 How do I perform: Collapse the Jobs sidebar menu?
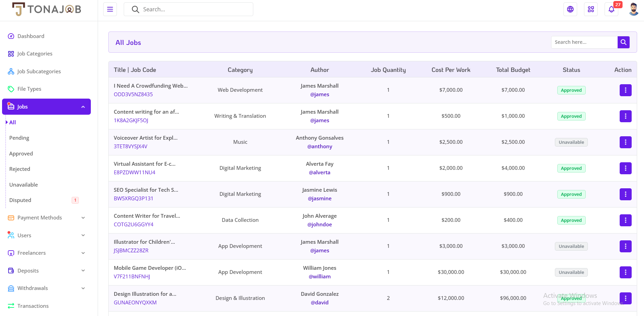46,107
